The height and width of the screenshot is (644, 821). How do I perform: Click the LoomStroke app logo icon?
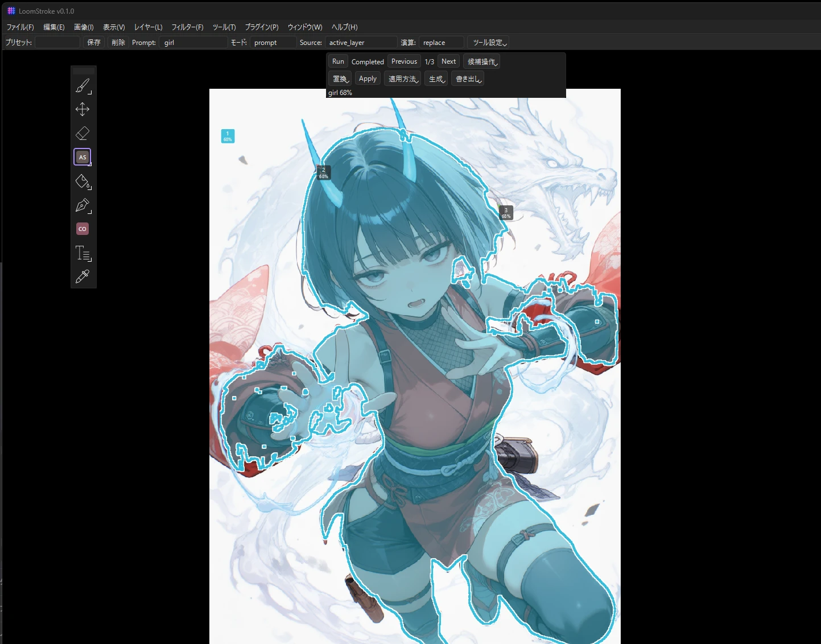[11, 11]
